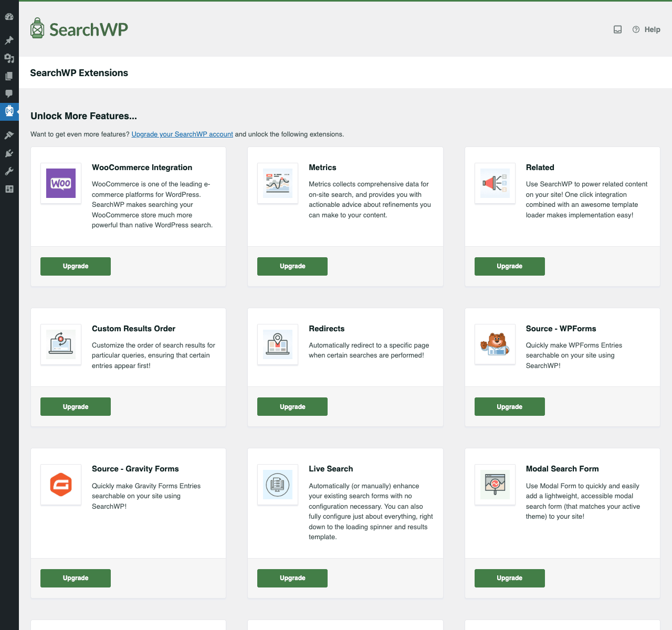Click the Gravity Forms orange logo
The width and height of the screenshot is (672, 630).
coord(61,485)
